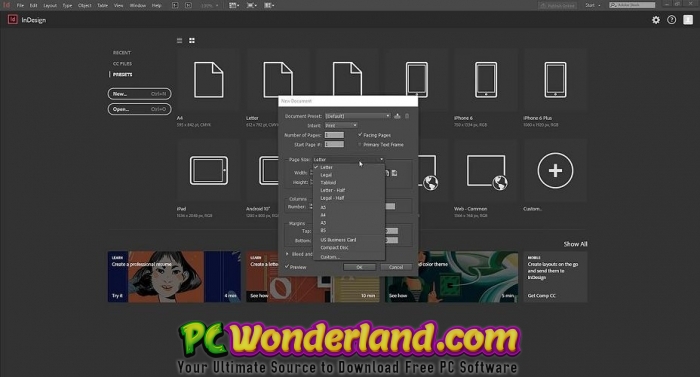Image resolution: width=700 pixels, height=377 pixels.
Task: Toggle the Facing Pages checkbox
Action: [x=360, y=134]
